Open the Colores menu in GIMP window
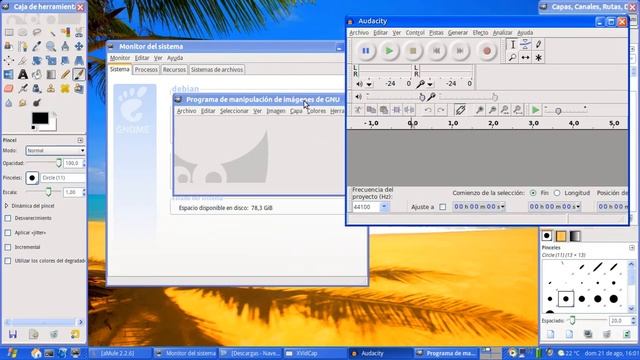Screen dimensions: 640x360 tap(316, 111)
